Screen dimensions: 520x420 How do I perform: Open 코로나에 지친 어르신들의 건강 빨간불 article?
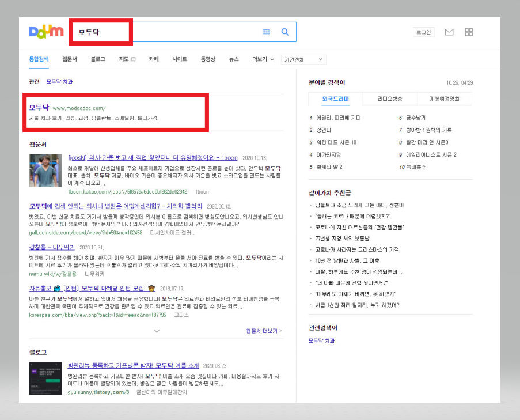[x=359, y=228]
